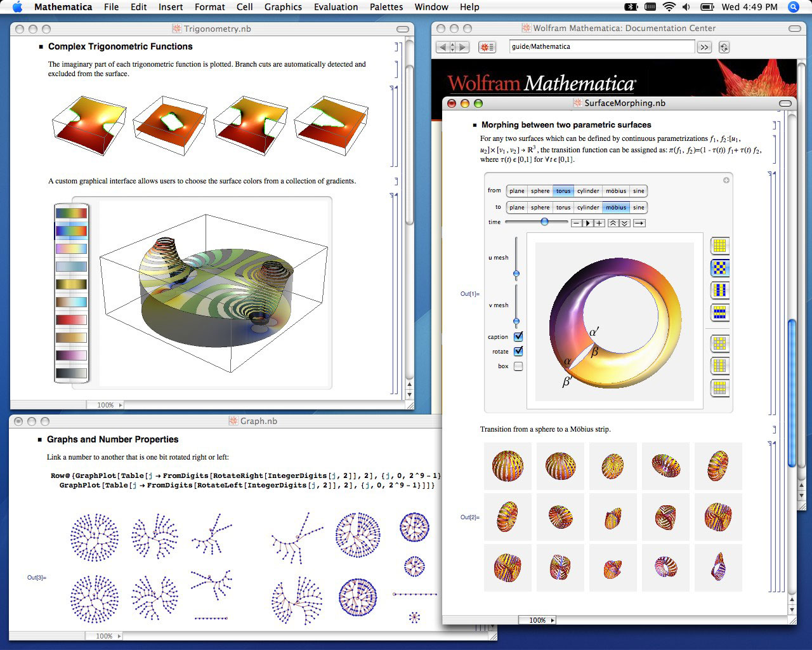
Task: Click the Bluetooth status icon in menu bar
Action: pyautogui.click(x=631, y=7)
